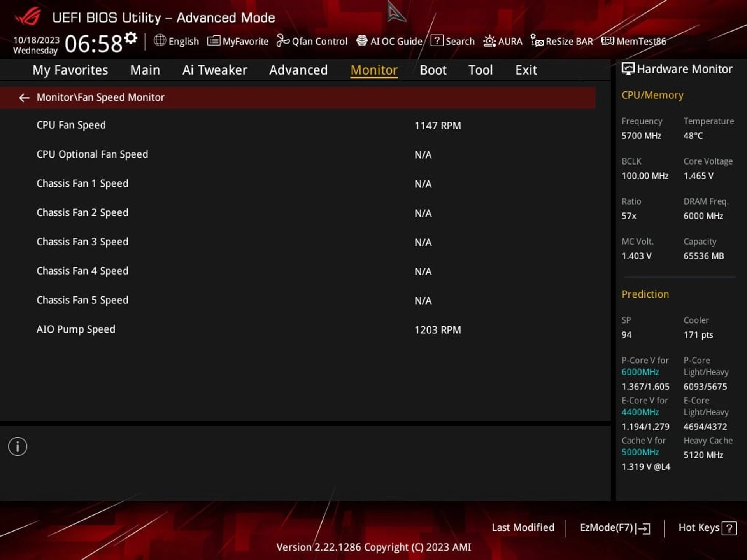Click the 5700 MHz frequency value

click(641, 136)
